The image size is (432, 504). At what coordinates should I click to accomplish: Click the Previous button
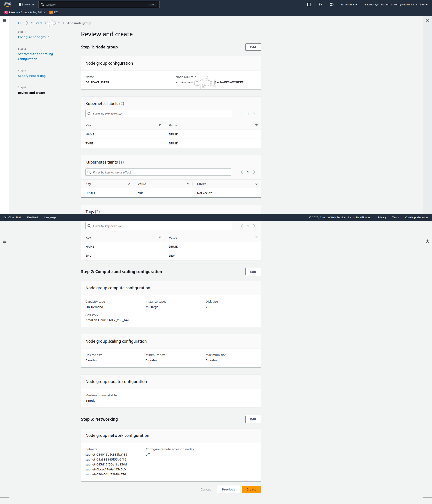228,490
